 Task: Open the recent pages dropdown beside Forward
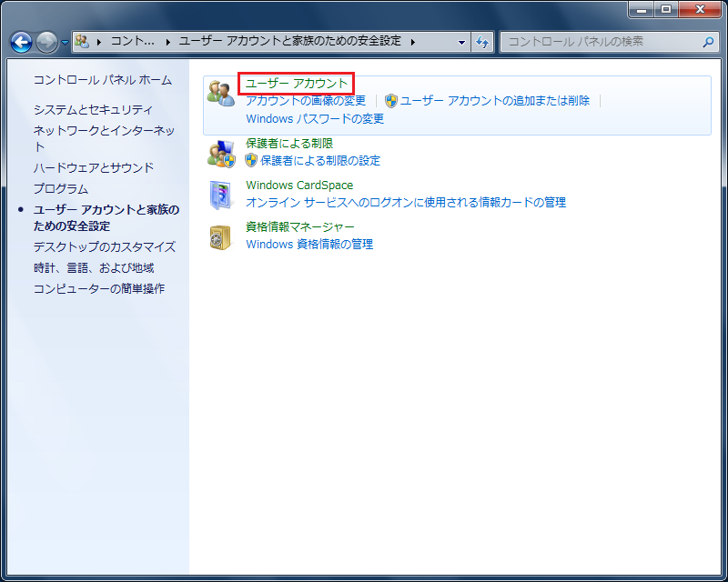65,43
